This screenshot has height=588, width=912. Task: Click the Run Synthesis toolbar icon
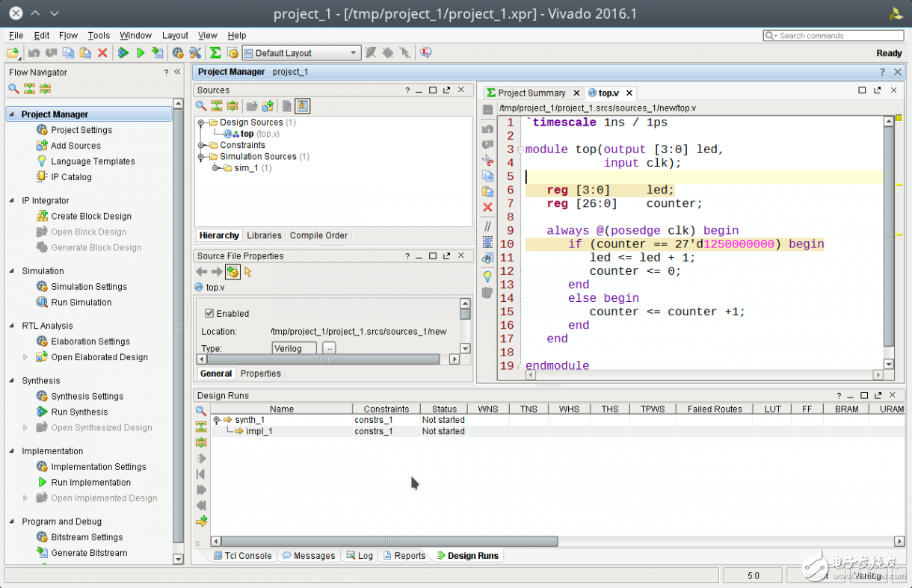click(x=123, y=53)
